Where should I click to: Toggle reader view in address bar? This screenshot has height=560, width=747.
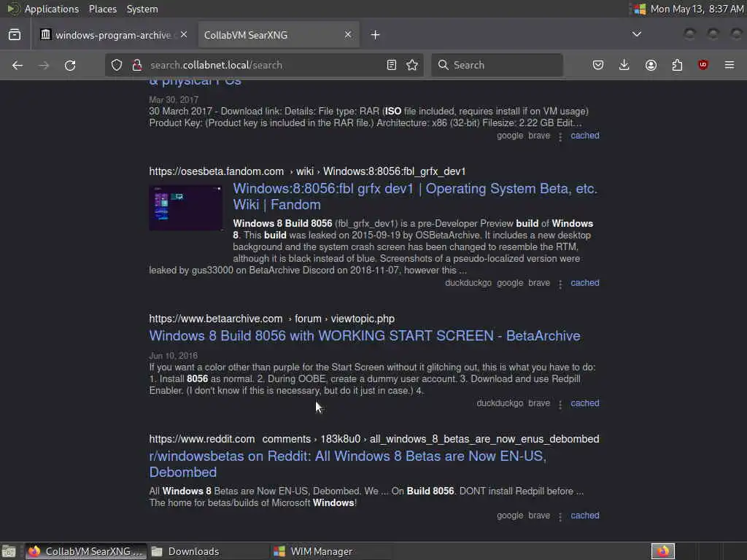(392, 65)
